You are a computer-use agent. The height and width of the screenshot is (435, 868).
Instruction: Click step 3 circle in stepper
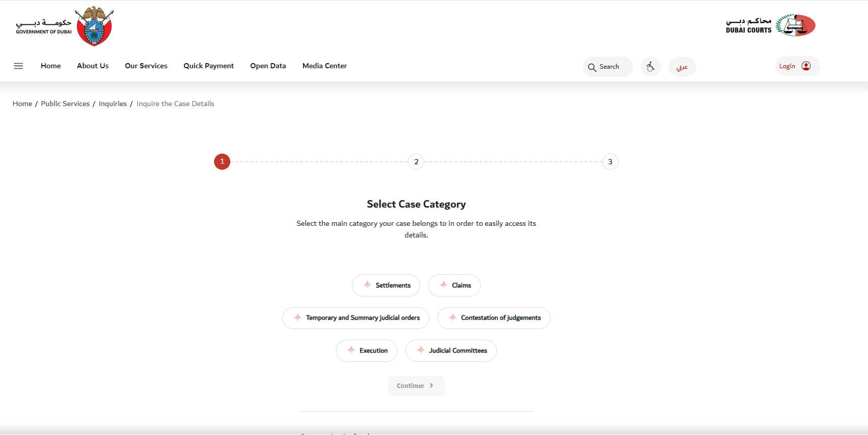click(x=610, y=162)
